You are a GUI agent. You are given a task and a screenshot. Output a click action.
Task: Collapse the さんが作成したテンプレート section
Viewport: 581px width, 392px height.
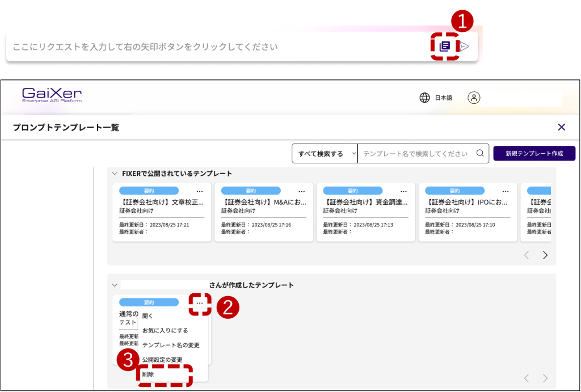tap(115, 285)
